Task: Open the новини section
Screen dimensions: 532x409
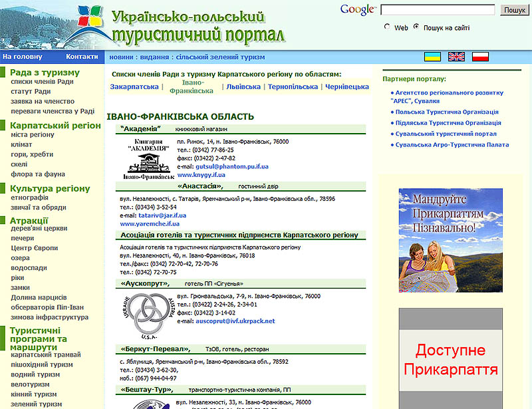Action: [121, 57]
